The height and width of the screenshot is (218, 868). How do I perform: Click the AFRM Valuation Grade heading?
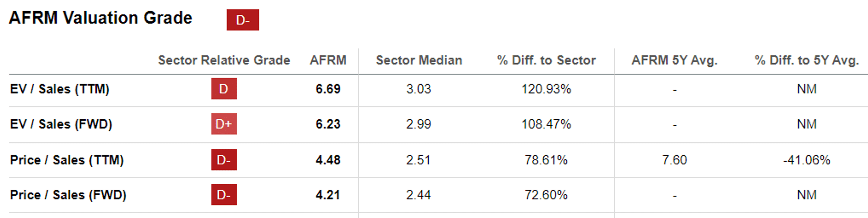[x=101, y=18]
